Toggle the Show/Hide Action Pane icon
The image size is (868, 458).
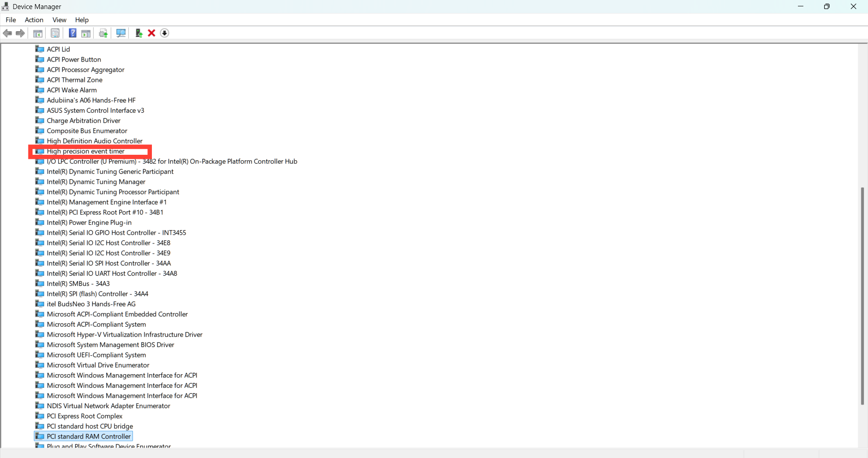[86, 33]
